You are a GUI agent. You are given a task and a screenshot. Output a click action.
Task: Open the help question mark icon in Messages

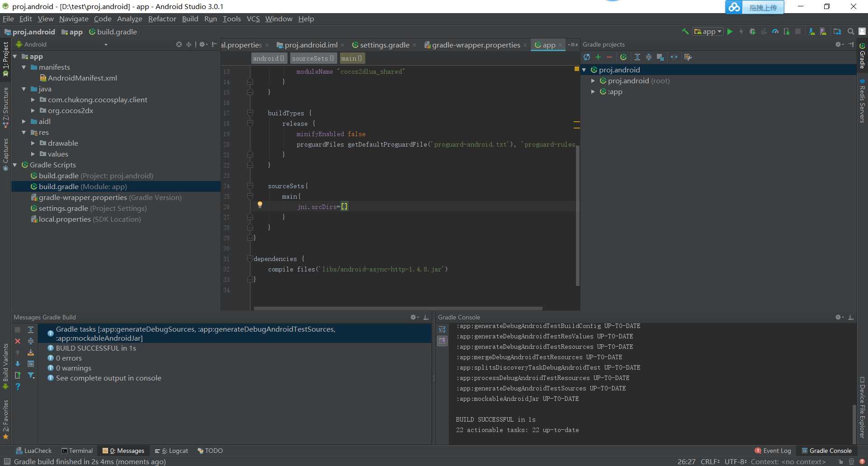[x=18, y=386]
